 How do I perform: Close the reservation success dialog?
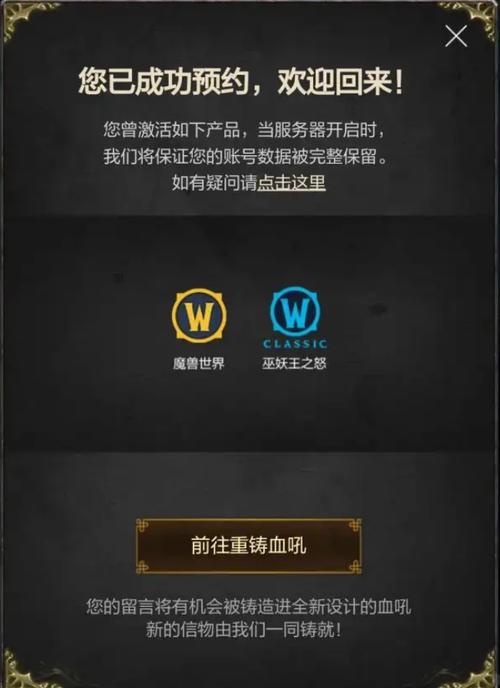tap(456, 36)
